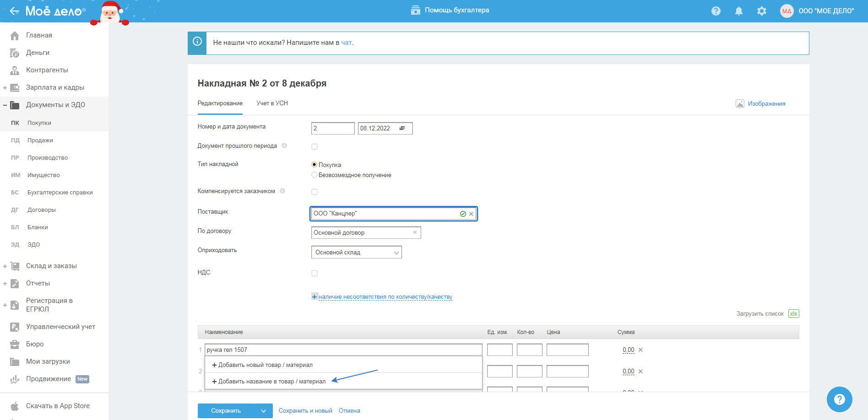Click the Сохранить button
This screenshot has width=868, height=420.
pyautogui.click(x=226, y=411)
